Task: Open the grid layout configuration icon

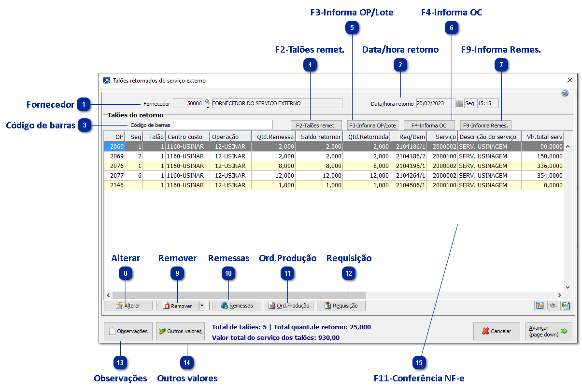Action: (x=539, y=306)
